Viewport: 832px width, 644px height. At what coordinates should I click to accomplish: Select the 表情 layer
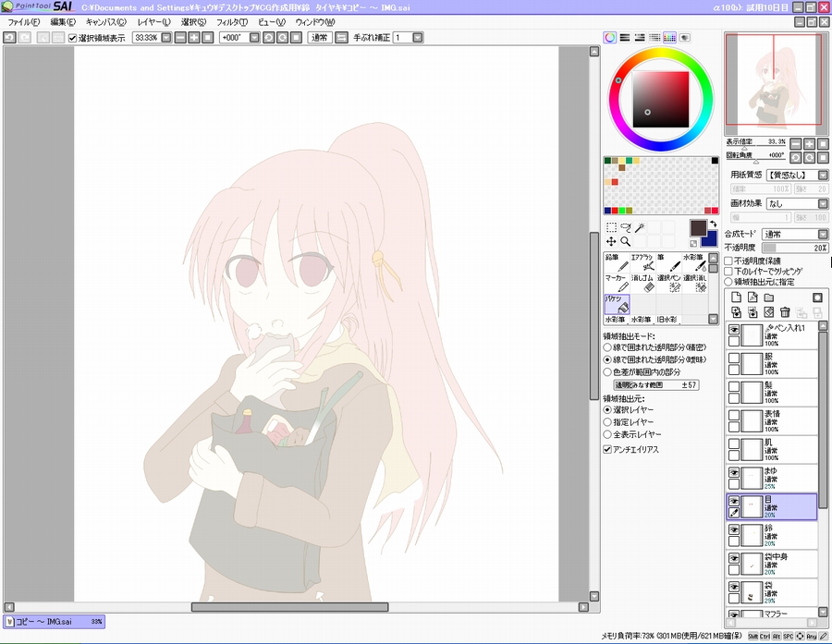[x=772, y=421]
